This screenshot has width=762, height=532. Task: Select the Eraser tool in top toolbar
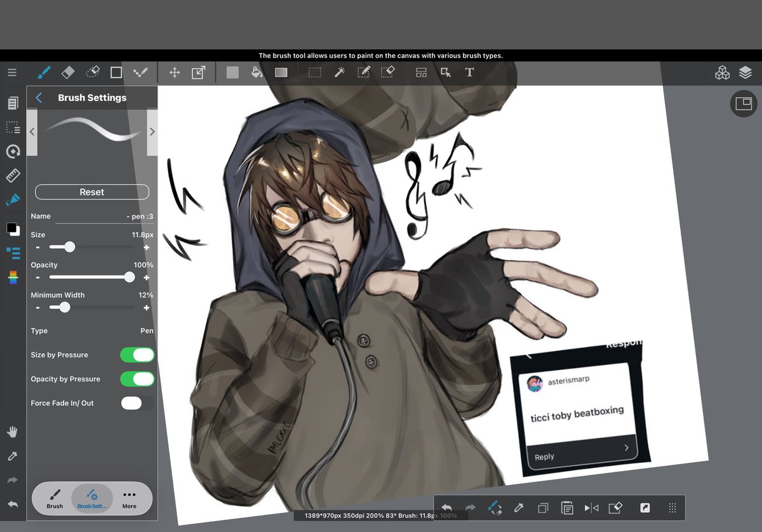coord(69,72)
